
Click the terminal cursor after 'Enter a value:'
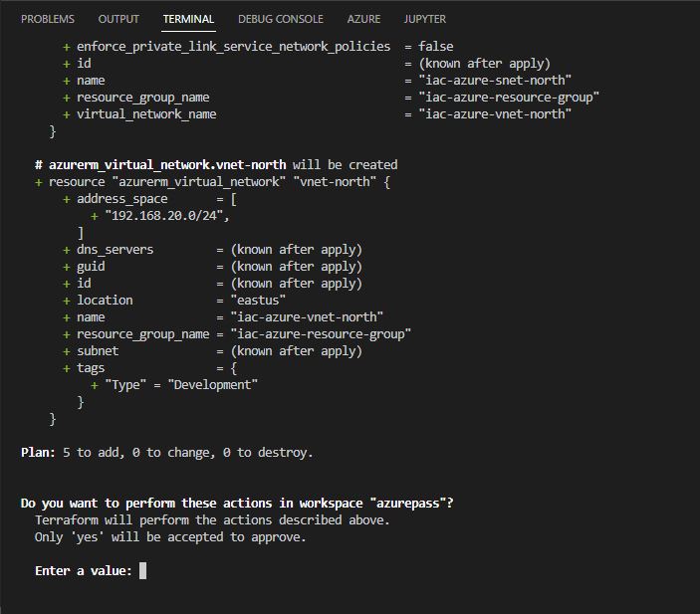coord(142,571)
